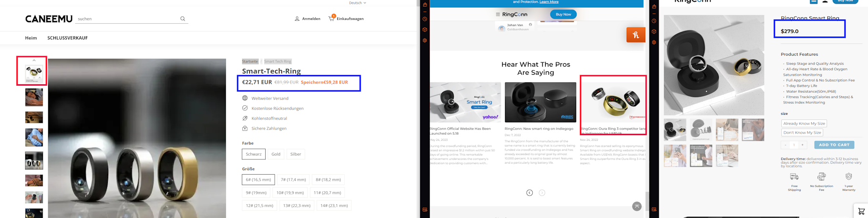The height and width of the screenshot is (218, 868).
Task: Select the "Already Know My Size" option
Action: [804, 123]
